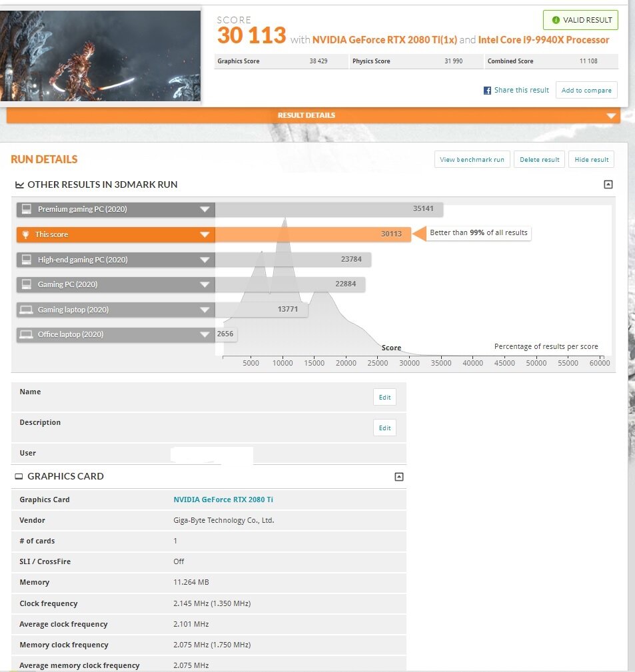Click the 30000 mark on score axis

409,363
